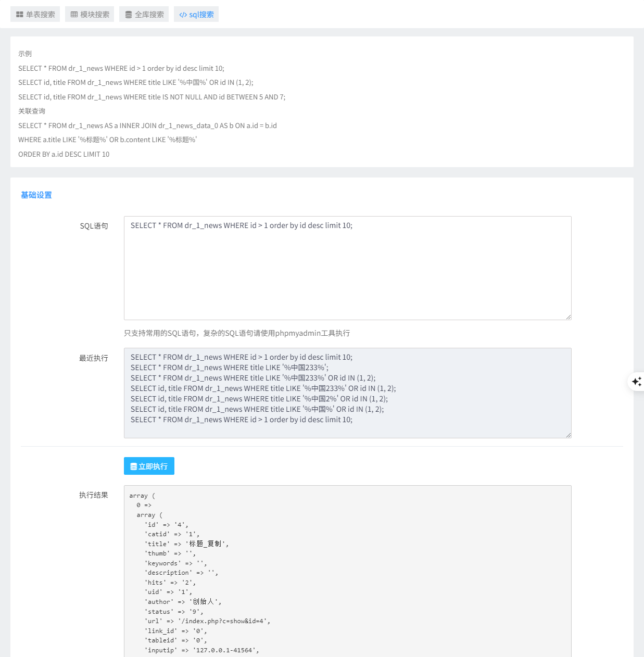Grab the 最近执行 textarea resize handle
The width and height of the screenshot is (644, 657).
(568, 435)
